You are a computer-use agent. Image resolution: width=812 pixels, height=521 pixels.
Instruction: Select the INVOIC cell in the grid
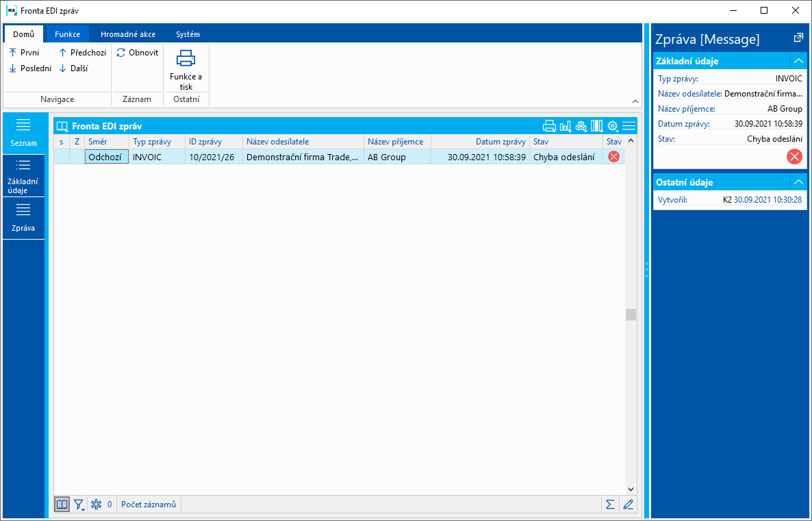tap(157, 157)
